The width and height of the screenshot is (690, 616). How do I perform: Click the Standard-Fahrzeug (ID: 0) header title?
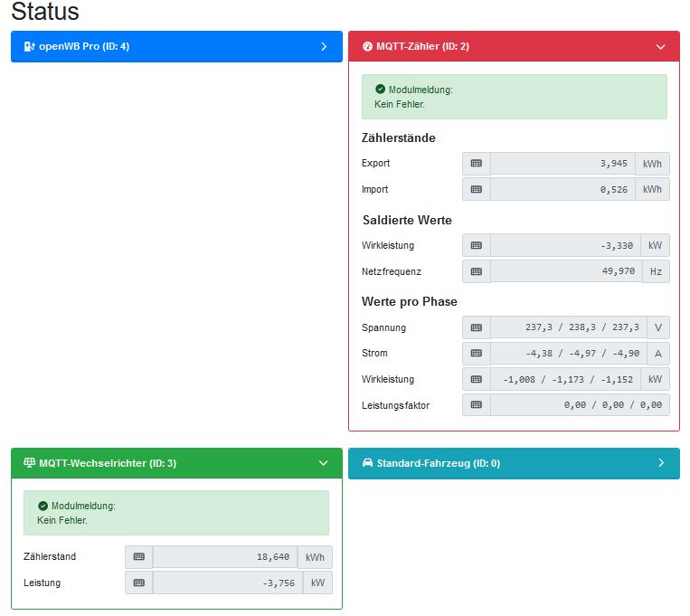pos(439,463)
